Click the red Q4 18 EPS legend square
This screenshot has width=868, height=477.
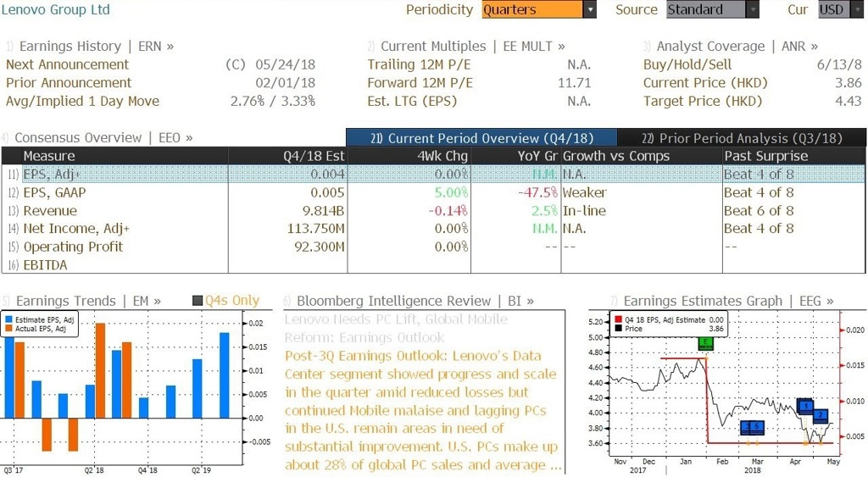618,320
